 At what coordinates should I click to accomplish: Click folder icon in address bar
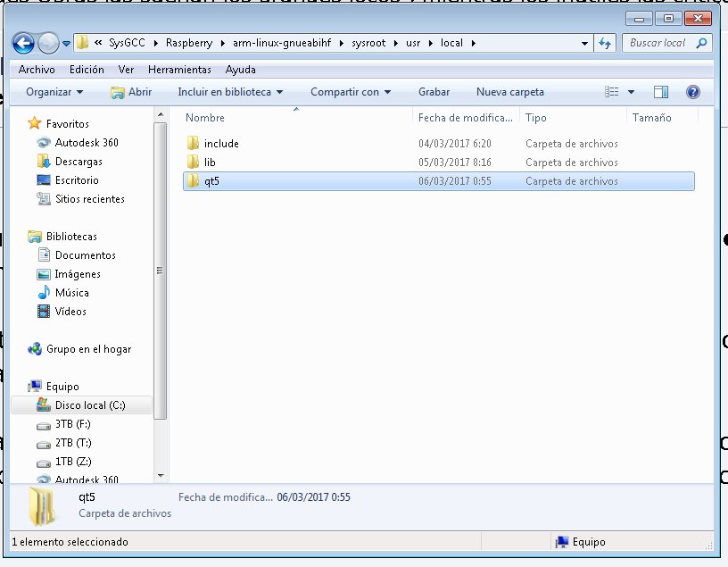click(x=82, y=43)
